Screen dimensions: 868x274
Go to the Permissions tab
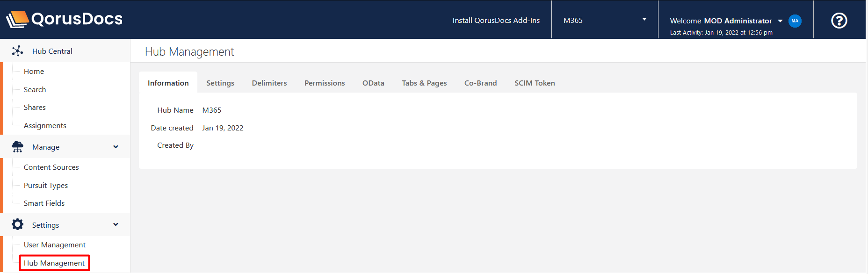click(325, 83)
